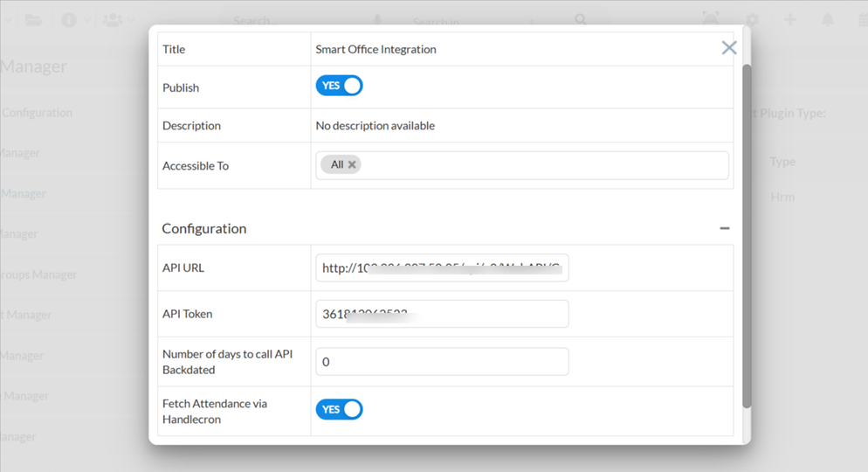868x472 pixels.
Task: Close the Smart Office Integration dialog
Action: pyautogui.click(x=729, y=48)
